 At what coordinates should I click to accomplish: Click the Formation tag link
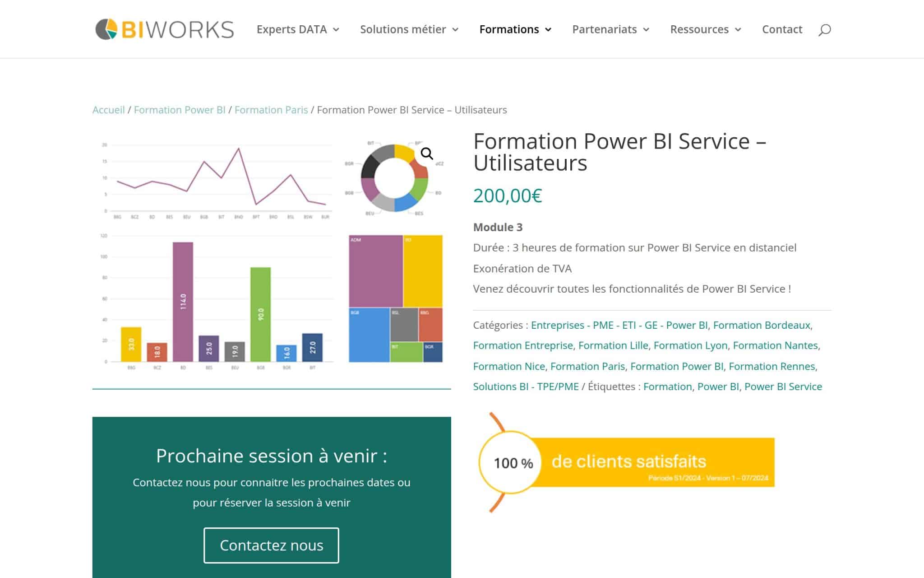coord(668,387)
